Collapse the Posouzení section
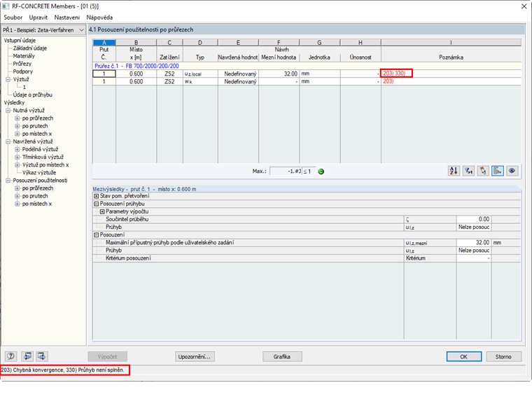Screen dimensions: 532x399 [97, 234]
